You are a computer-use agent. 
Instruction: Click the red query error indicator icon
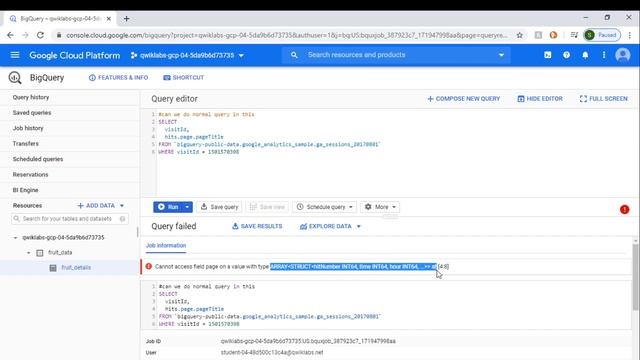click(624, 209)
